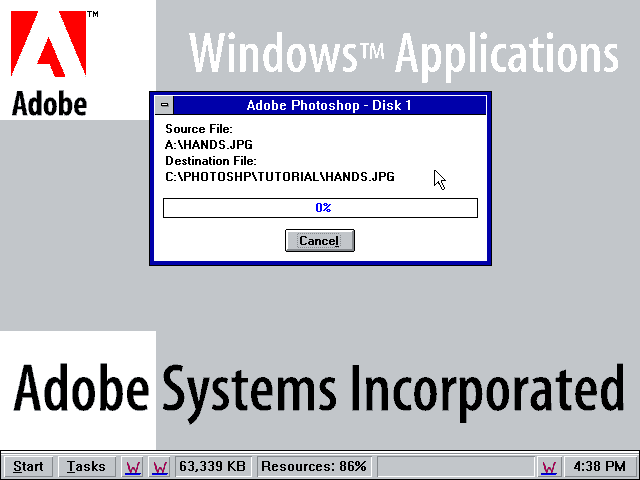Click the W icon next to the clock
640x480 pixels.
[548, 466]
